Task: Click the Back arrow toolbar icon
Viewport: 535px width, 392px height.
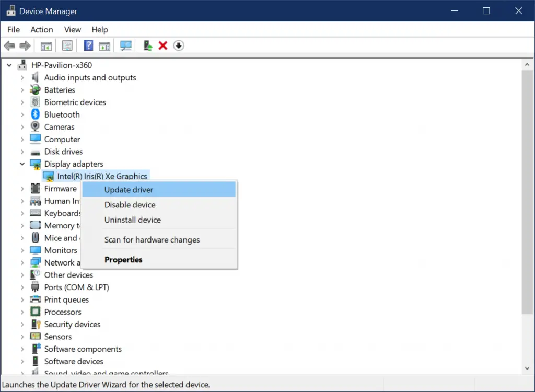Action: [x=9, y=45]
